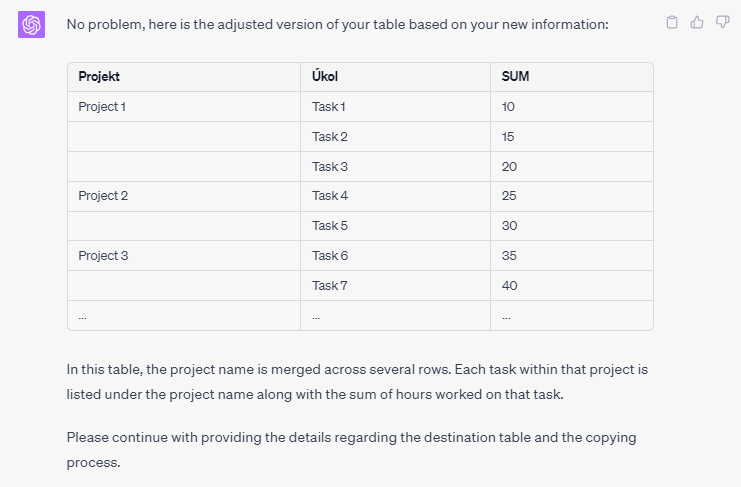Click the Task 2 cell
Viewport: 741px width, 487px height.
pos(396,137)
